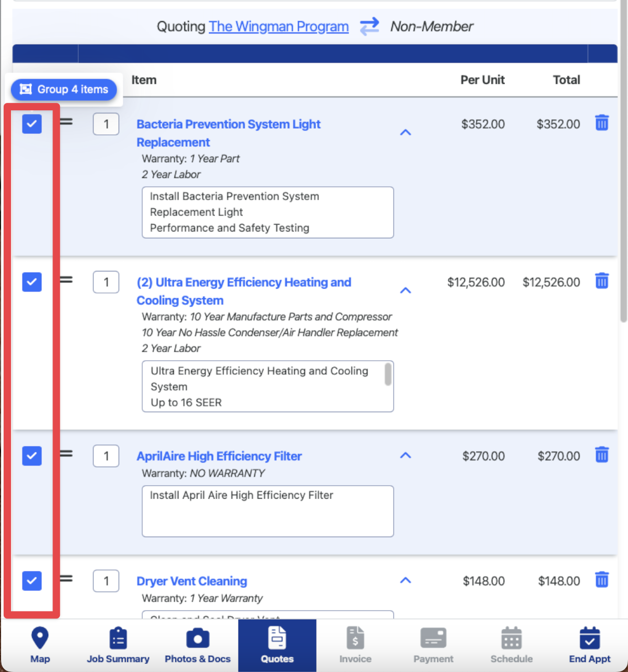Open Bacteria Prevention System Light Replacement link
This screenshot has height=672, width=628.
click(x=228, y=133)
